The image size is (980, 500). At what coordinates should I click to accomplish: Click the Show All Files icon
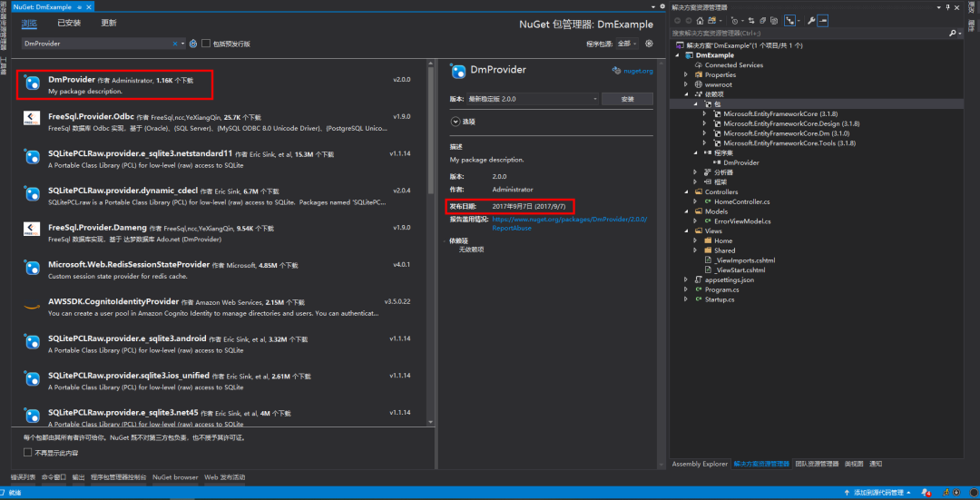(x=774, y=21)
